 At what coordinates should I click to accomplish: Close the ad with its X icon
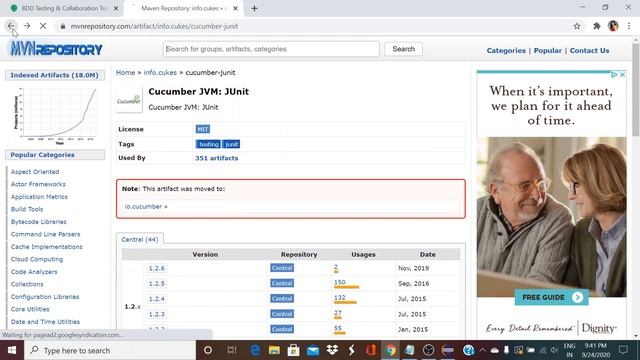pyautogui.click(x=622, y=75)
